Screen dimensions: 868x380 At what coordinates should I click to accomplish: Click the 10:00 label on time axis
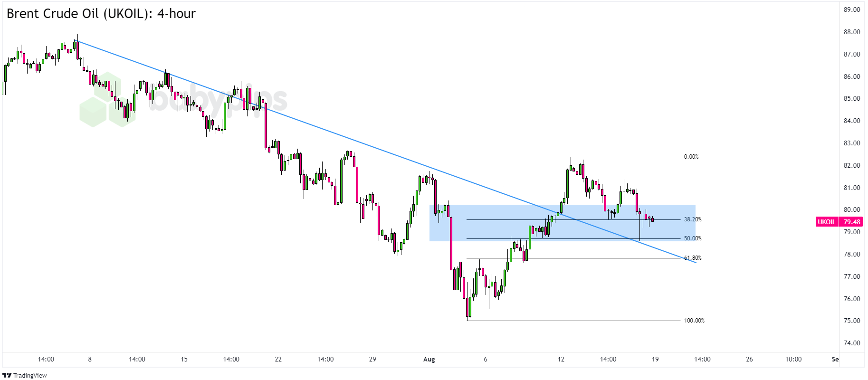point(793,359)
